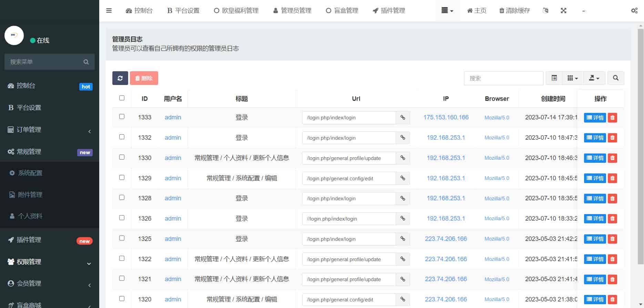Click the magnifier search button right of toolbar

click(x=615, y=78)
